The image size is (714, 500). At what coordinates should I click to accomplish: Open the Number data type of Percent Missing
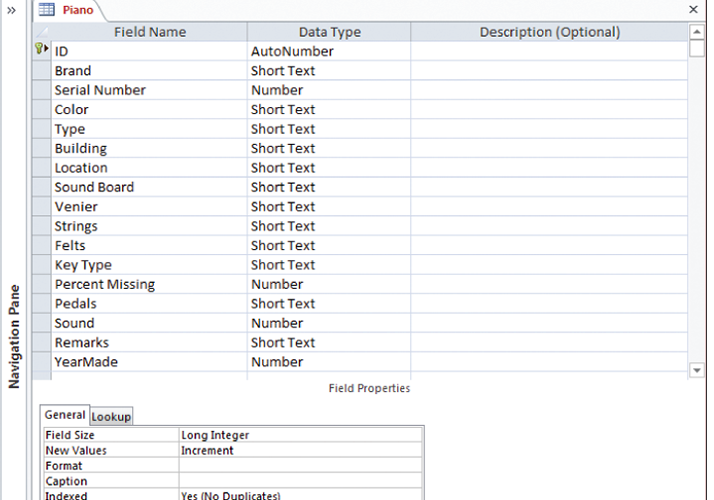(x=329, y=284)
